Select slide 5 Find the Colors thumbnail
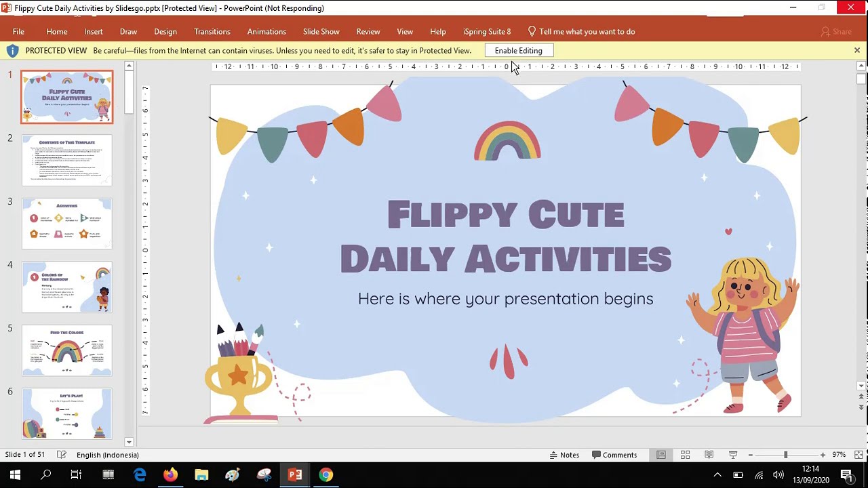Screen dimensions: 868x488 pos(67,350)
